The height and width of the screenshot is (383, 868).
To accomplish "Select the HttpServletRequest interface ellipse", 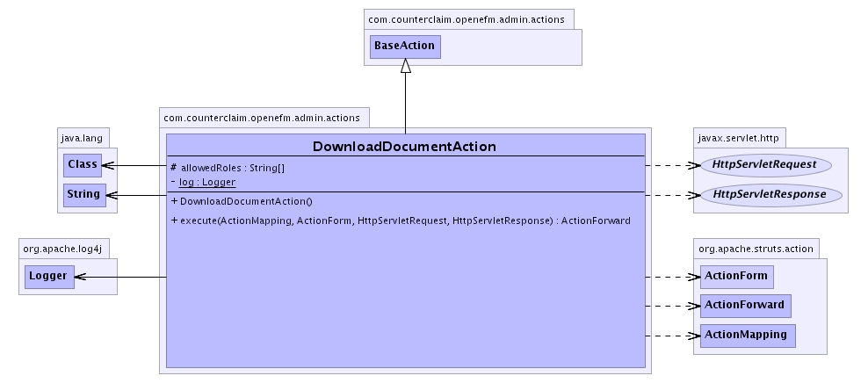I will point(764,164).
